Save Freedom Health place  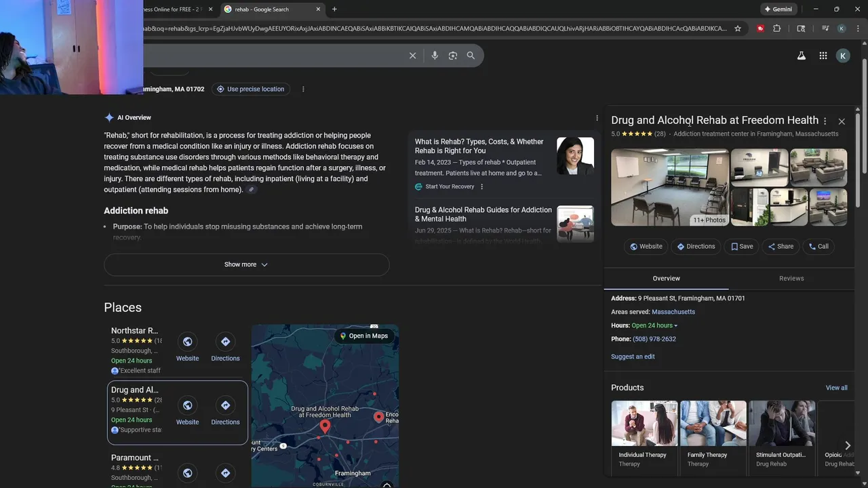click(x=741, y=246)
